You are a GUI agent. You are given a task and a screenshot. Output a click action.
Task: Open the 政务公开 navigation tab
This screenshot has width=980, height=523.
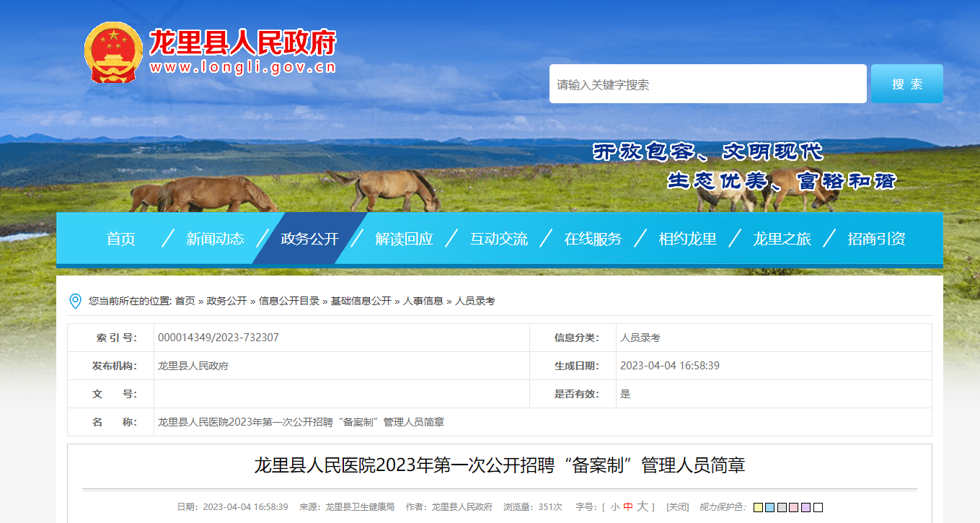(x=309, y=239)
